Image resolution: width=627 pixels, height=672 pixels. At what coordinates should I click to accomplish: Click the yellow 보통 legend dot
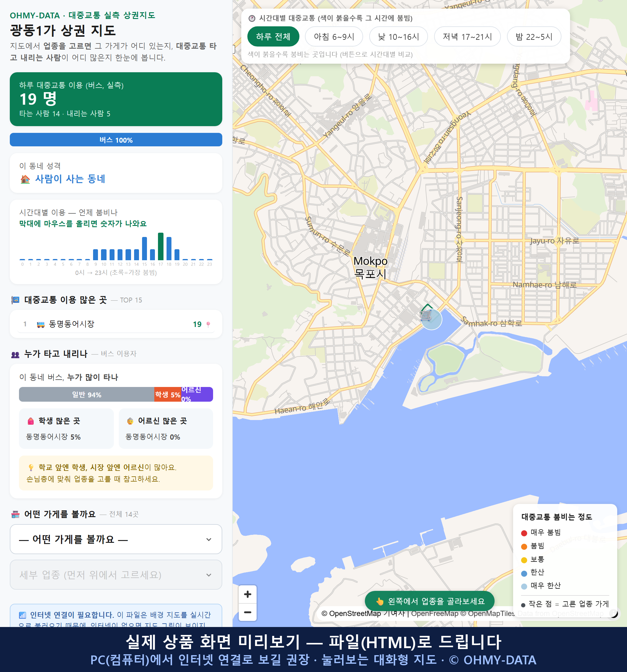524,560
